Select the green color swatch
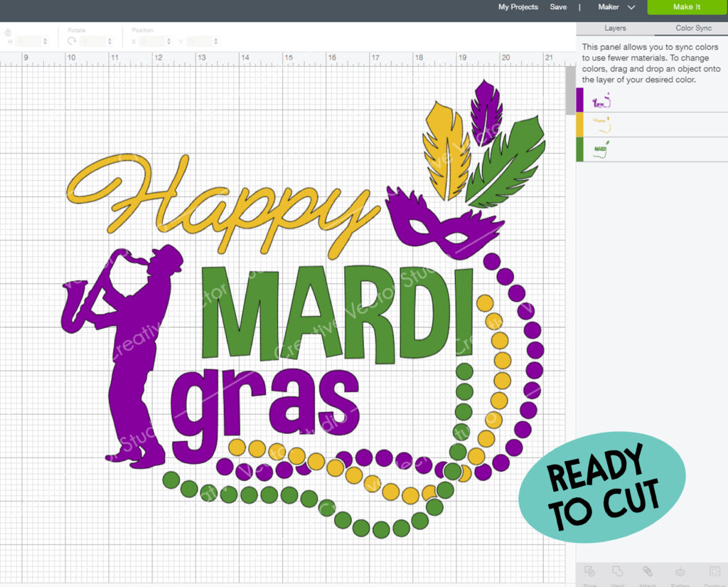728x587 pixels. 580,149
